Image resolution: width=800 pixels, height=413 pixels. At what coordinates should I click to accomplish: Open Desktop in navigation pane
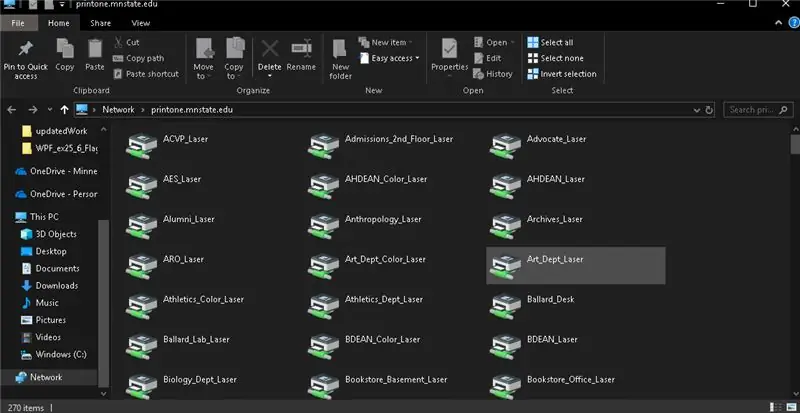(x=43, y=251)
